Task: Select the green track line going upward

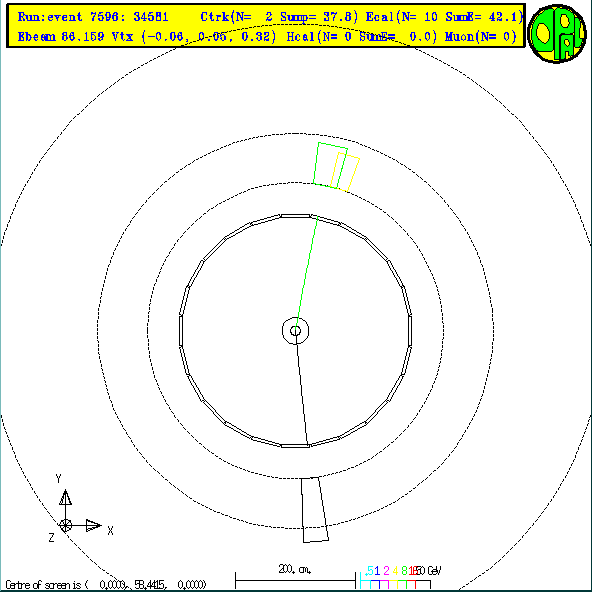Action: [x=307, y=274]
